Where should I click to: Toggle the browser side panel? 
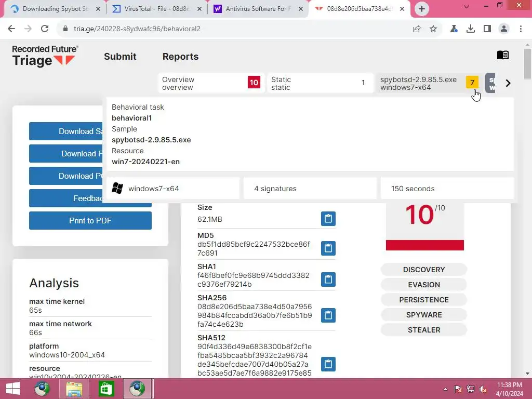pos(487,29)
